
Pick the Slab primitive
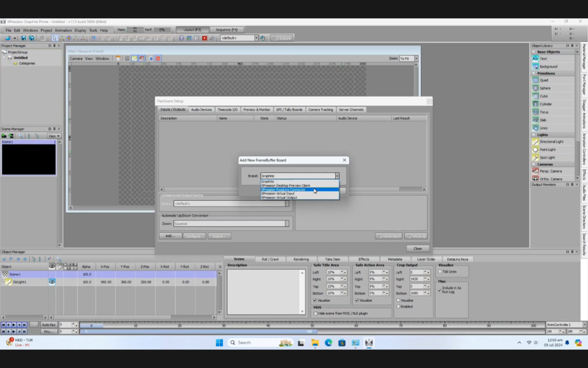[543, 120]
